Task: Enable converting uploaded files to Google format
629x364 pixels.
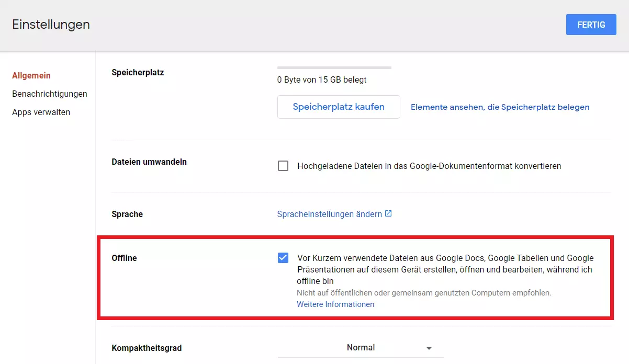Action: (283, 166)
